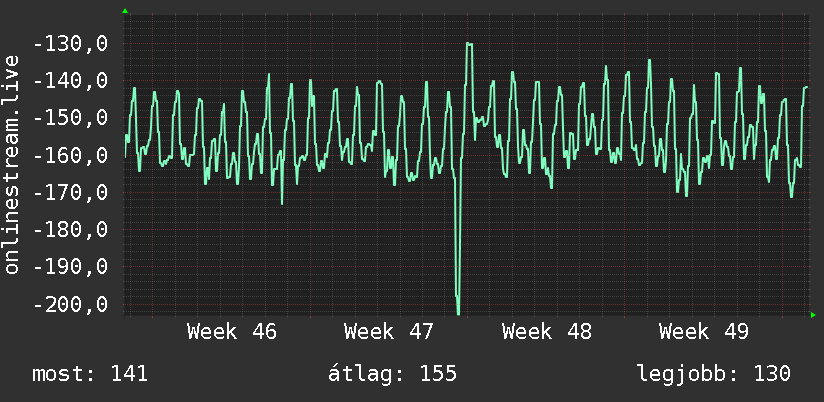The image size is (824, 402).
Task: Click the -170,0 y-axis label
Action: [x=71, y=192]
